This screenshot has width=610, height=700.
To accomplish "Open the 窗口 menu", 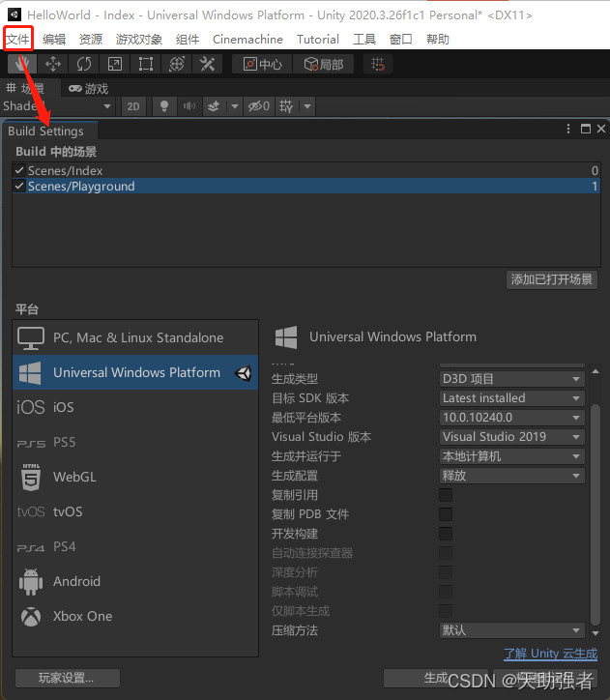I will [400, 40].
